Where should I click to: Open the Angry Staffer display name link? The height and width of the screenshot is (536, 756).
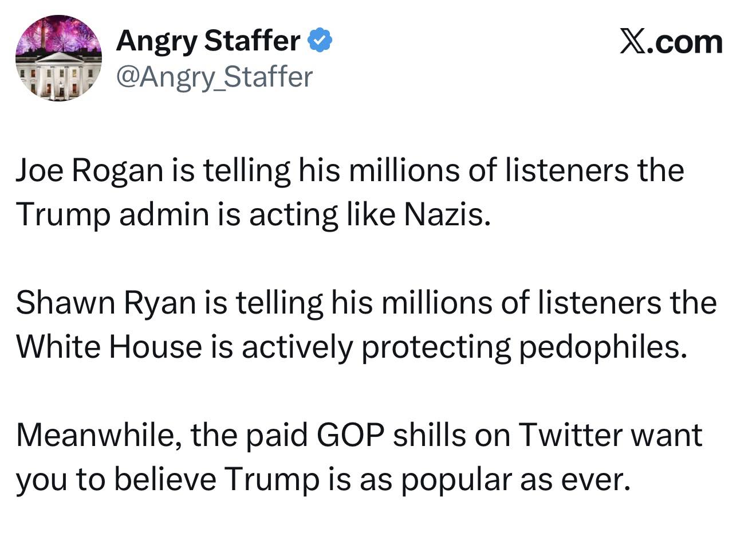(208, 41)
